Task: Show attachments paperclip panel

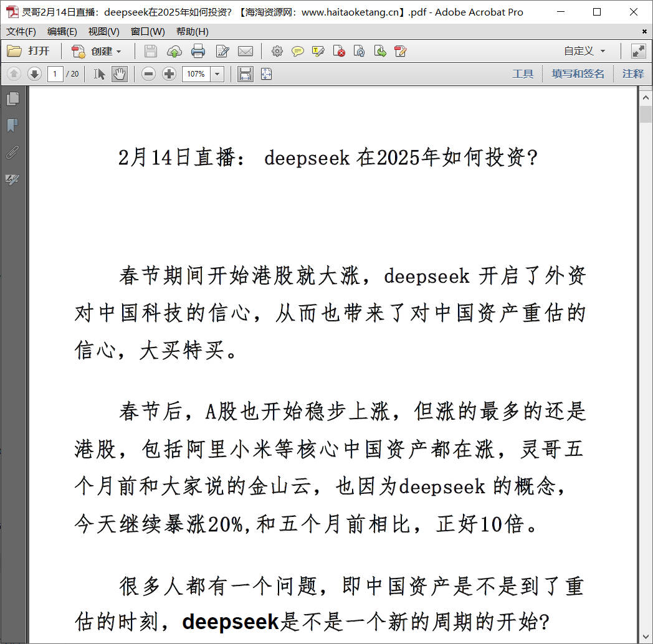Action: tap(13, 153)
